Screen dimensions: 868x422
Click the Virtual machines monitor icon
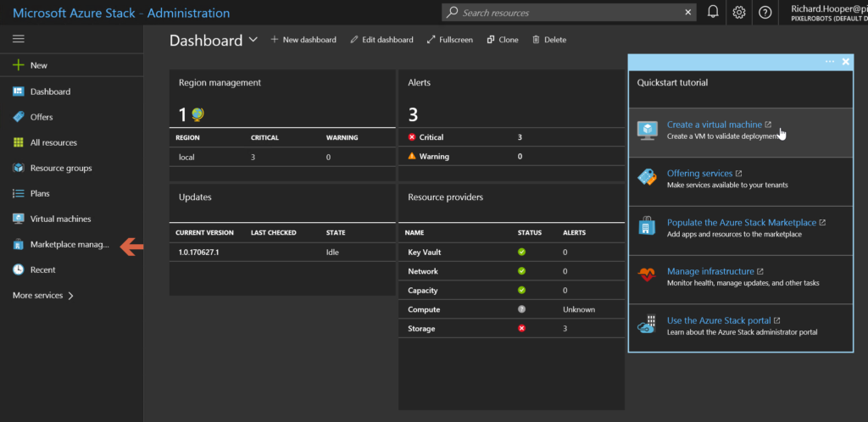[19, 219]
